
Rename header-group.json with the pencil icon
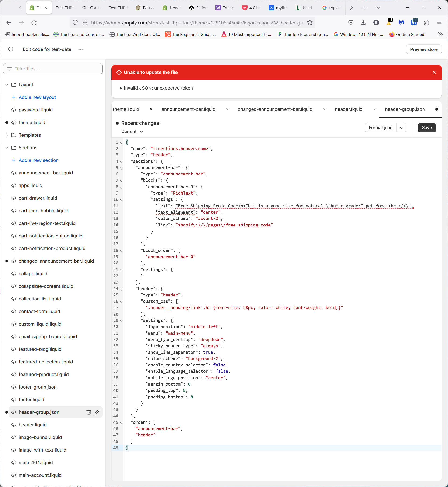pyautogui.click(x=97, y=412)
